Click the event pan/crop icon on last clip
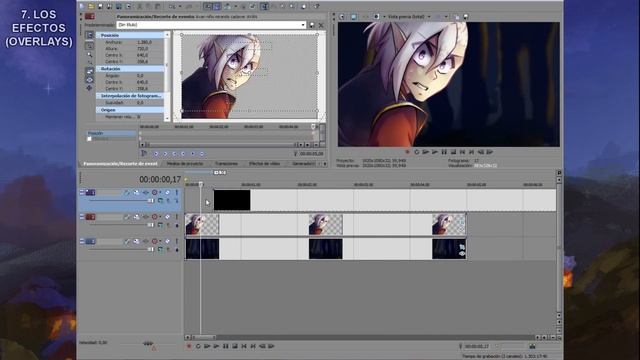Screen dimensions: 640x360 [x=462, y=247]
